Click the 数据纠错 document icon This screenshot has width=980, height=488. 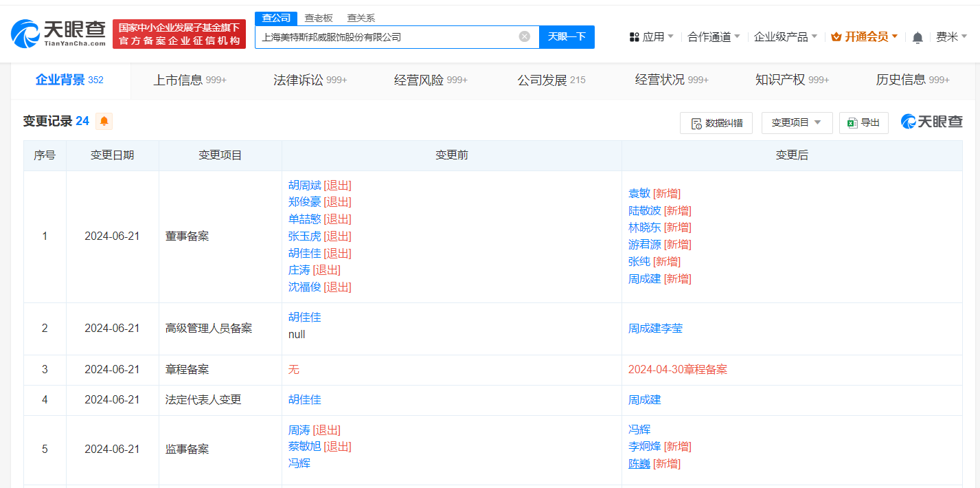pos(696,123)
